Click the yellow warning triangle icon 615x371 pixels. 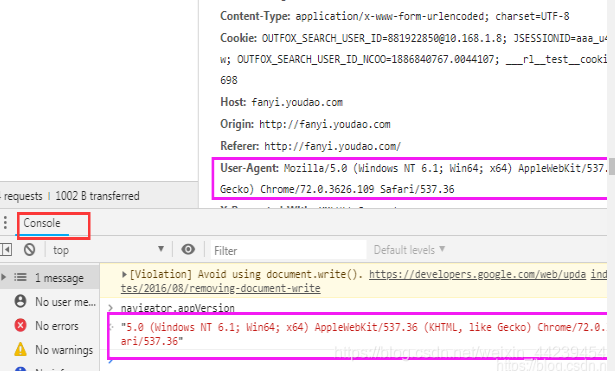pyautogui.click(x=20, y=349)
